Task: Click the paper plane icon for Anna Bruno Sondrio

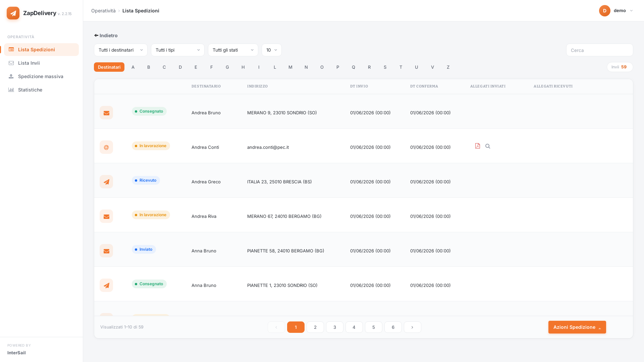Action: (x=106, y=285)
